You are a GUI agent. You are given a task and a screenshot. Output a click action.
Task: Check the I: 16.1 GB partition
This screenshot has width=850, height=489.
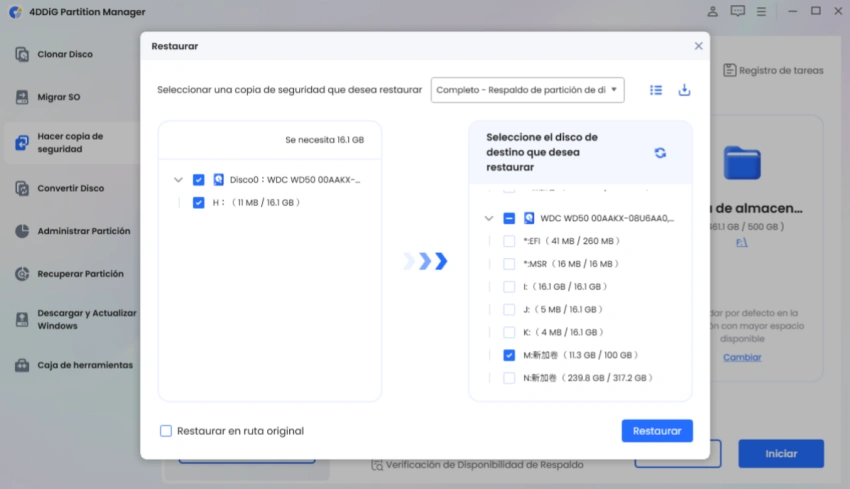click(x=508, y=286)
